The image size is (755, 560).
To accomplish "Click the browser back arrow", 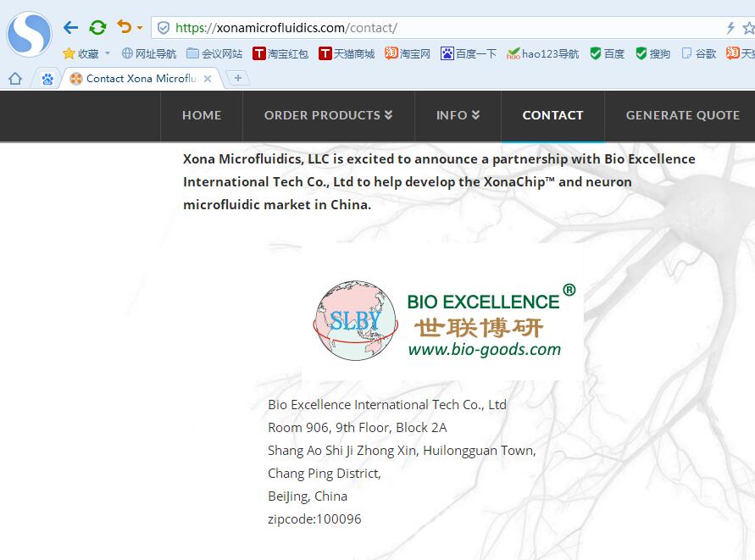I will click(71, 27).
